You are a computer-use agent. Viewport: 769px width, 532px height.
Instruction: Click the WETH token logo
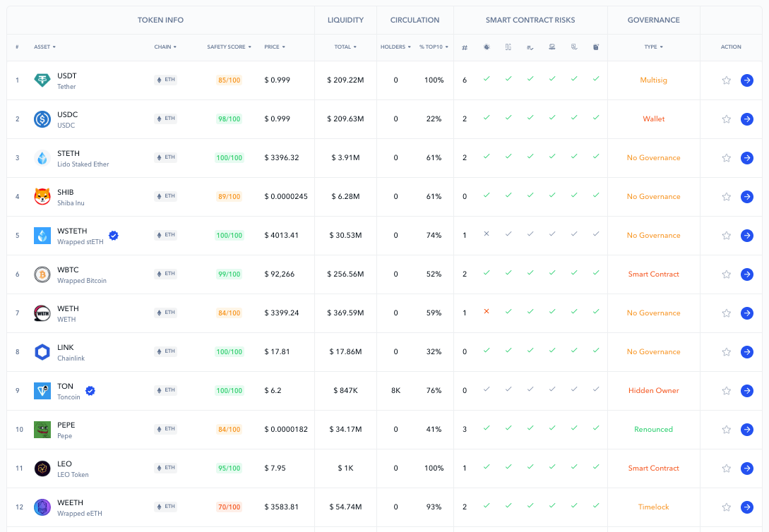42,313
